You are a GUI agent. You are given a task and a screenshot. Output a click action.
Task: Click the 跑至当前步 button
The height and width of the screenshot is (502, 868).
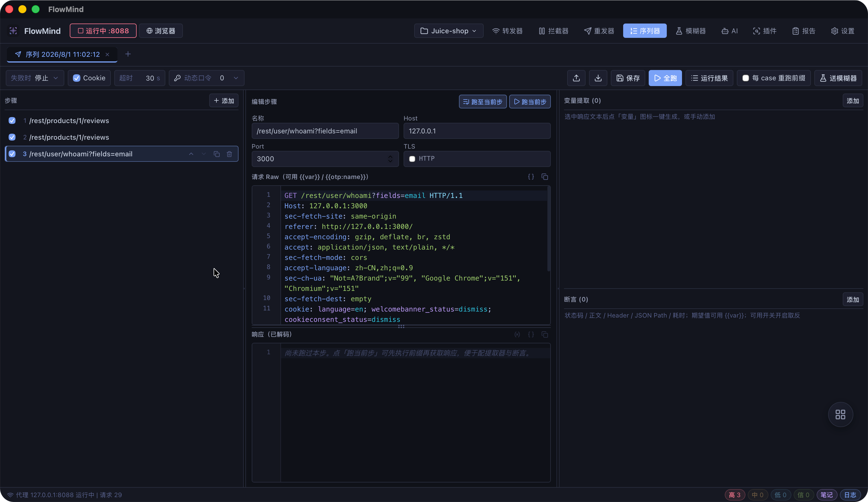click(x=483, y=102)
